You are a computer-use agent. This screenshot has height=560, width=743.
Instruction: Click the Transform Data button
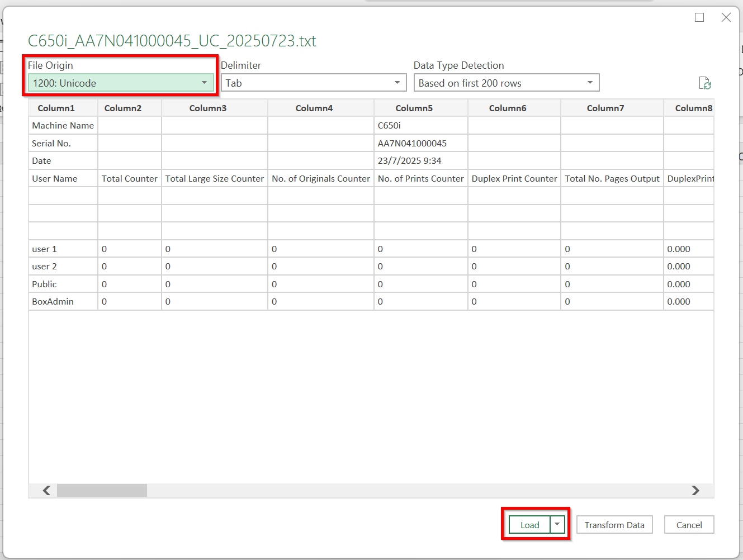coord(614,525)
